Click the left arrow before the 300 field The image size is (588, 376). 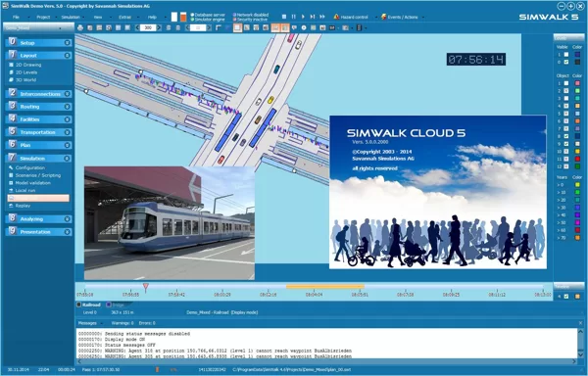[x=137, y=27]
